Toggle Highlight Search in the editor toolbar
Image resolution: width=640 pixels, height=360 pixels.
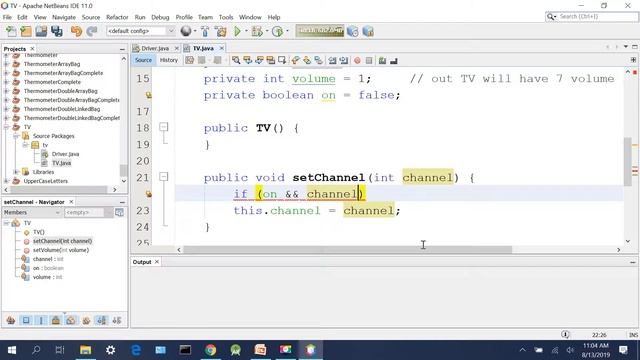[x=270, y=60]
